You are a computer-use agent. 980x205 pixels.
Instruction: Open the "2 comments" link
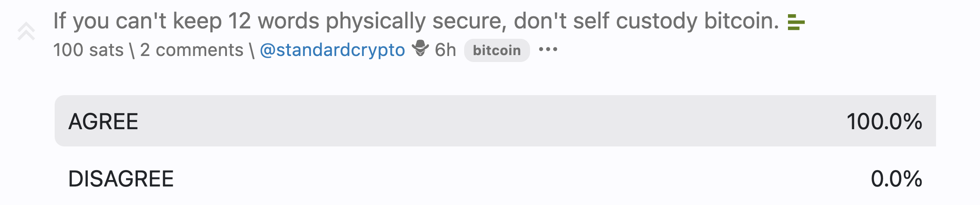click(x=192, y=50)
